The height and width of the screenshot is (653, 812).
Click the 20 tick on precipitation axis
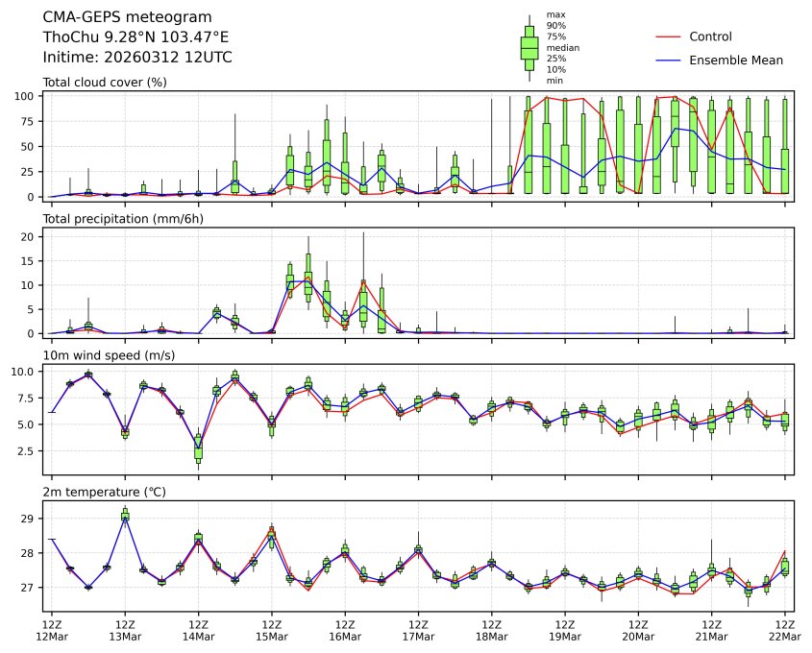click(x=28, y=236)
